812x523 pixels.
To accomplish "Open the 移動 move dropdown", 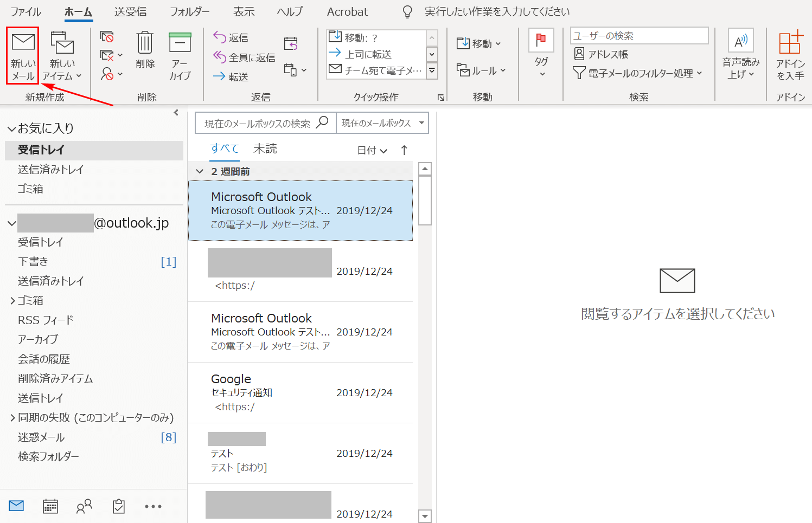I will pos(478,43).
